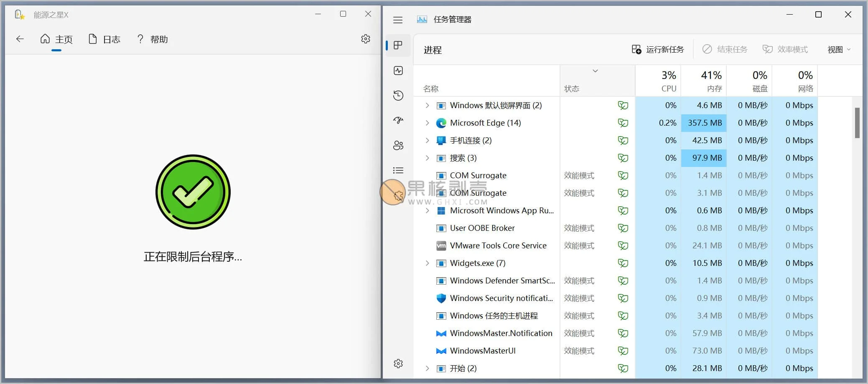
Task: Open 能源之星X settings via gear icon
Action: click(x=366, y=38)
